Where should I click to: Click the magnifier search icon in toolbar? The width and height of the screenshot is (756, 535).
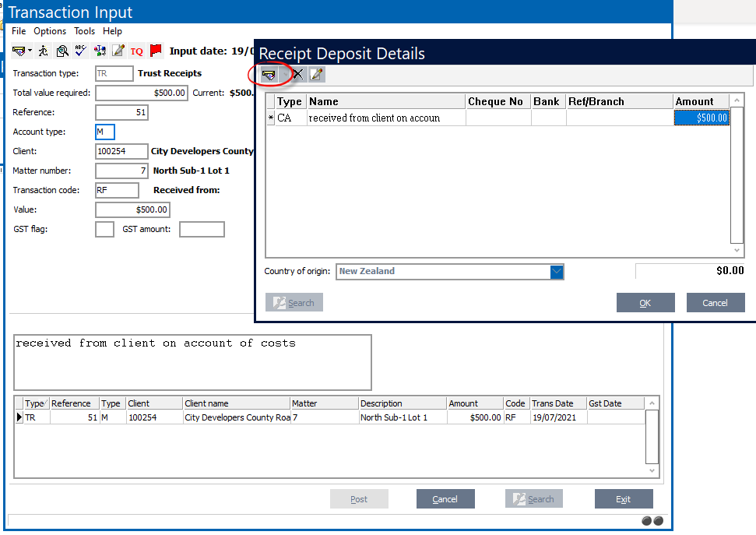click(62, 51)
